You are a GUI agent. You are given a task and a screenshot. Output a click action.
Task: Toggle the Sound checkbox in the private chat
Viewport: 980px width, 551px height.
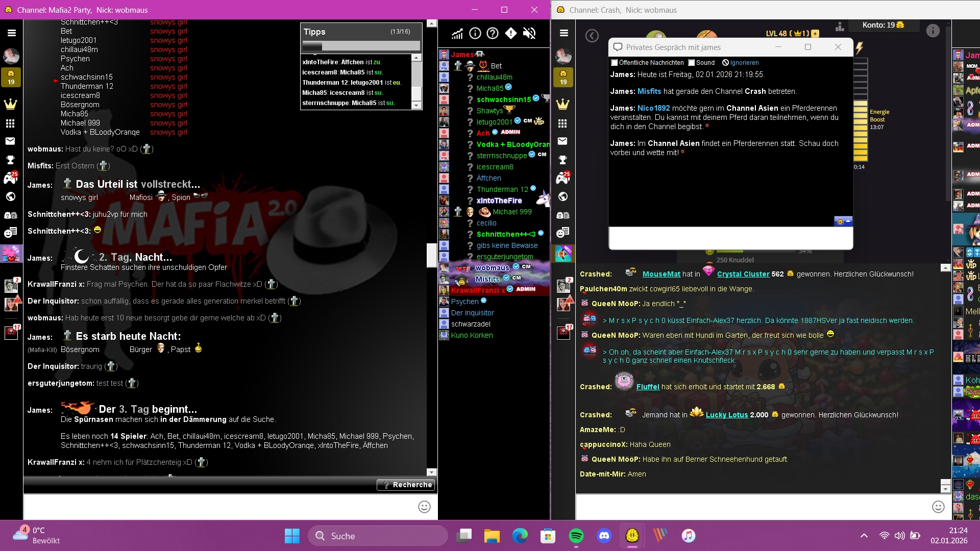click(692, 63)
